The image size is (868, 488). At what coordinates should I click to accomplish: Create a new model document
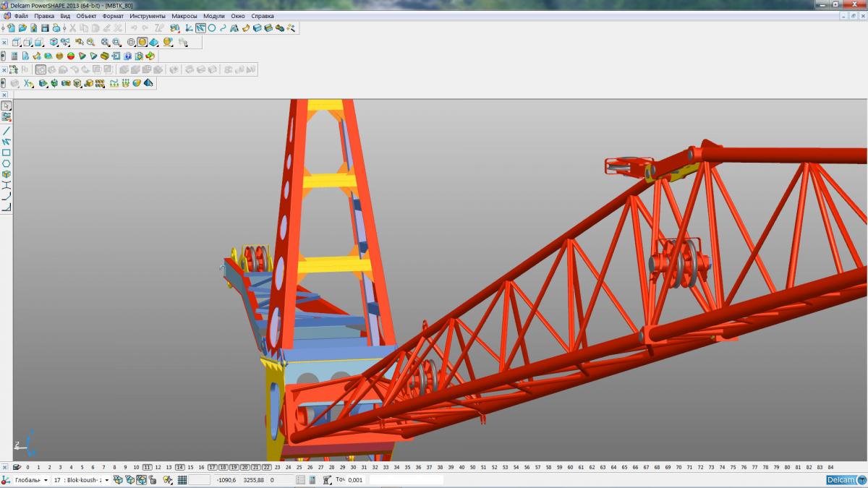pos(12,28)
